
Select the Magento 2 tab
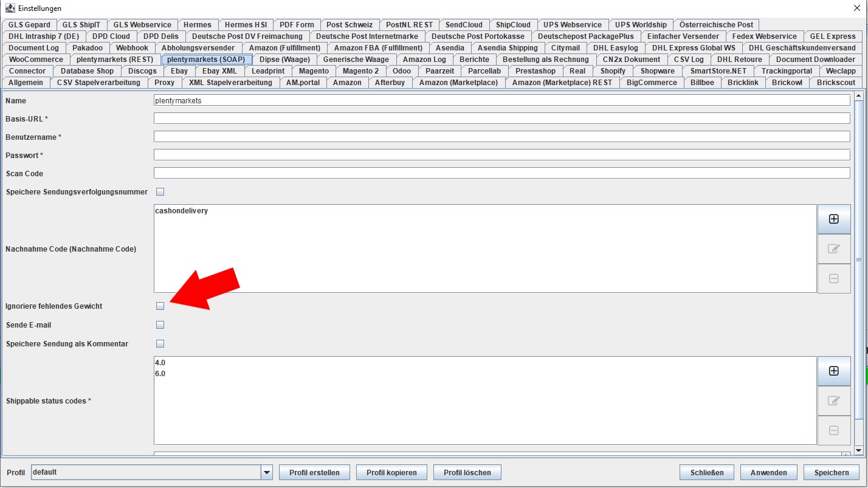coord(360,71)
